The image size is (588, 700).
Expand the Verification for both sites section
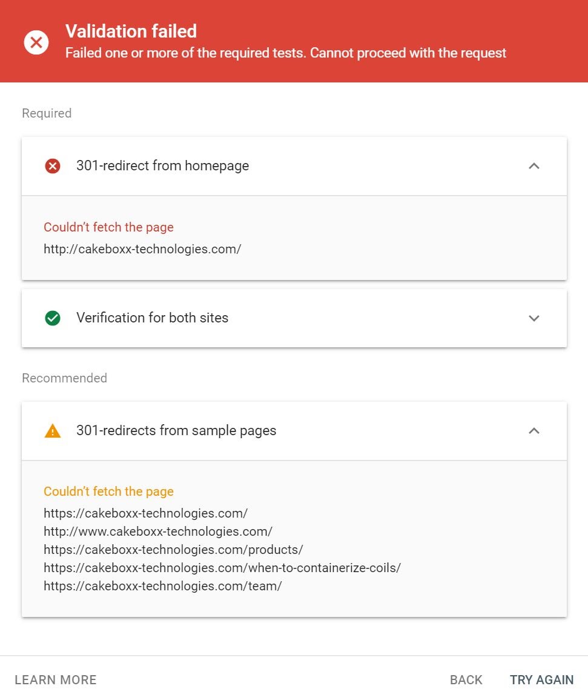pos(533,318)
